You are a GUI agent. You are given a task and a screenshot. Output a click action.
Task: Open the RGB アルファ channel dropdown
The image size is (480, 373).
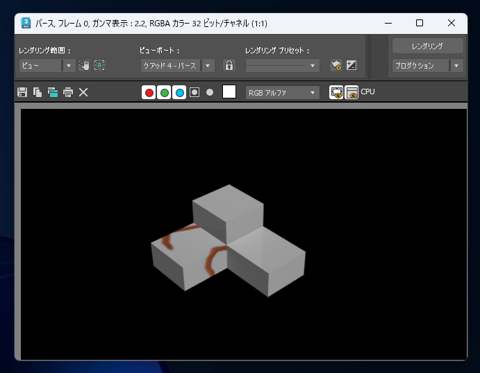tap(282, 93)
